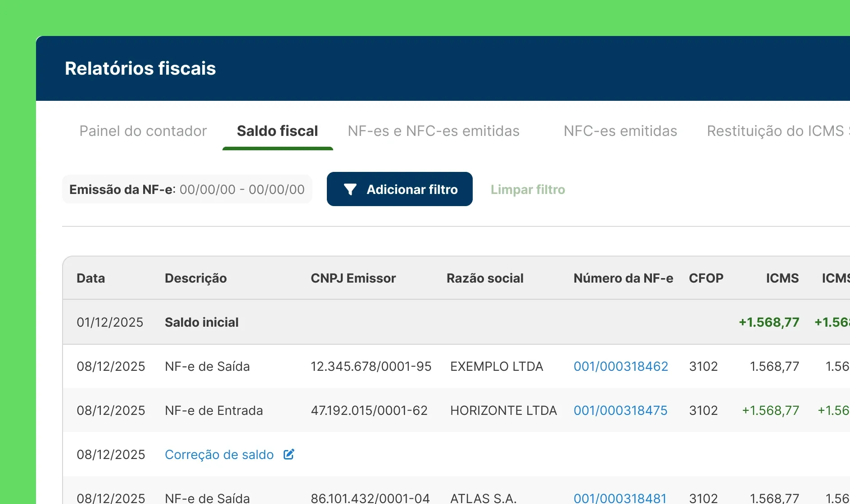The height and width of the screenshot is (504, 850).
Task: Click the 01/12/2025 date cell
Action: click(x=110, y=322)
